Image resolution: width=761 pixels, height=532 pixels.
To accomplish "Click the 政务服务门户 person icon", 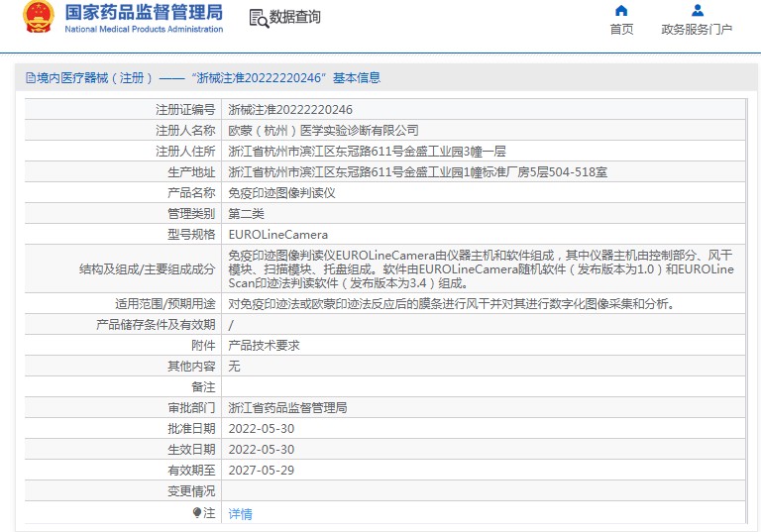I will [x=697, y=11].
